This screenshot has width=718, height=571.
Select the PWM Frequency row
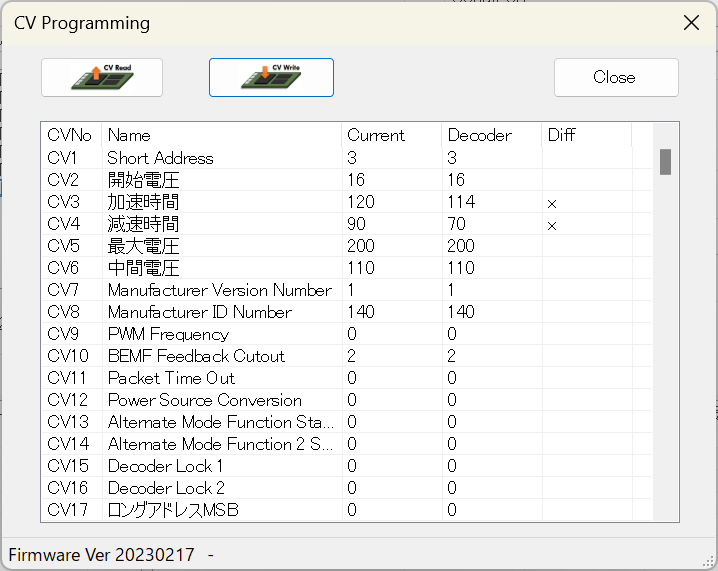pyautogui.click(x=168, y=334)
